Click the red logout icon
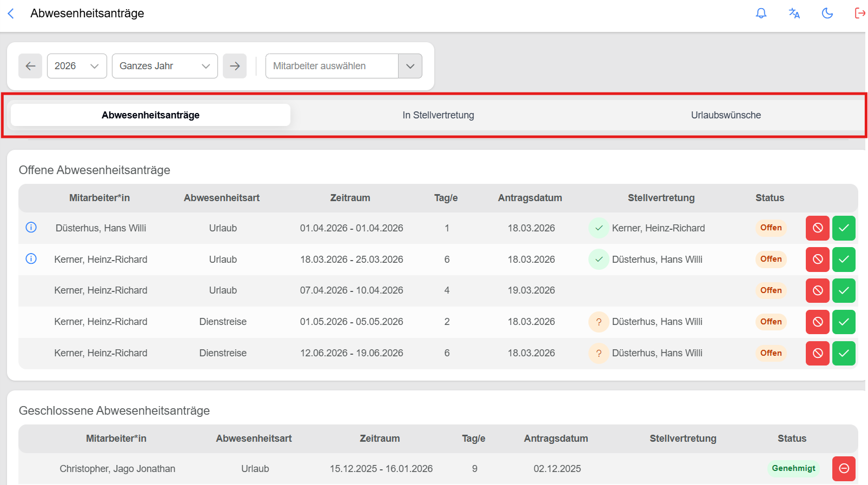The width and height of the screenshot is (868, 485). (859, 14)
